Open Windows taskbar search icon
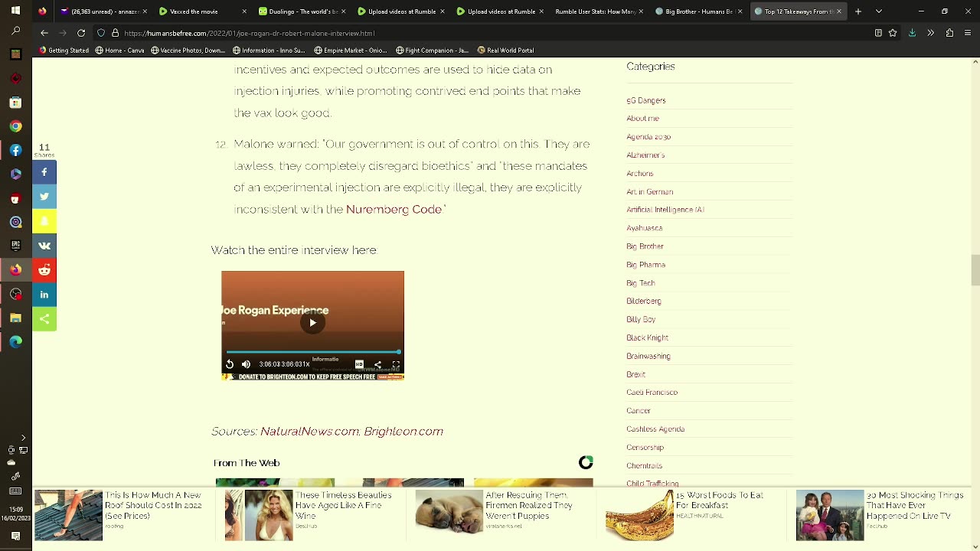The width and height of the screenshot is (980, 551). tap(15, 31)
